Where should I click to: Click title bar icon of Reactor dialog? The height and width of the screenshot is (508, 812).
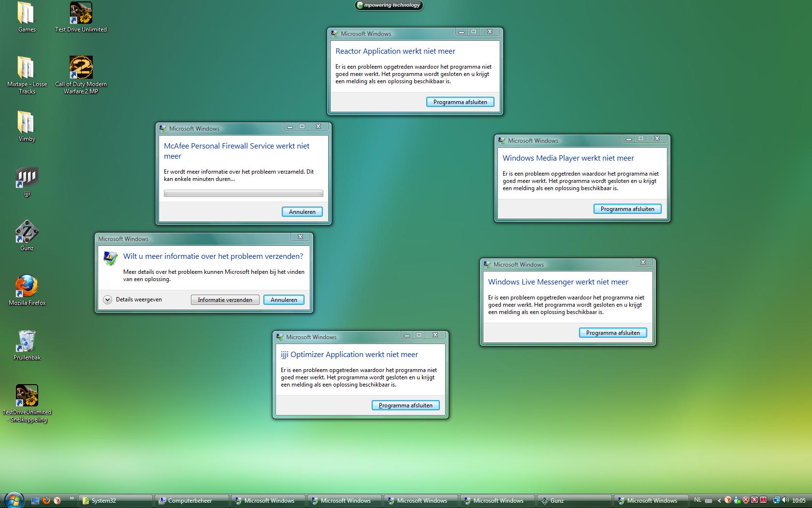tap(334, 34)
